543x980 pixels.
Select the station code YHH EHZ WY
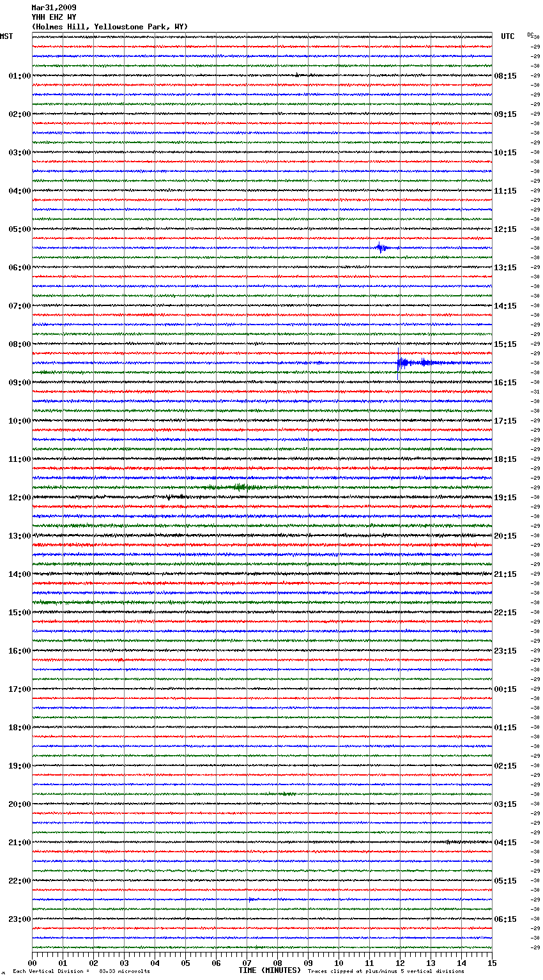(x=54, y=17)
